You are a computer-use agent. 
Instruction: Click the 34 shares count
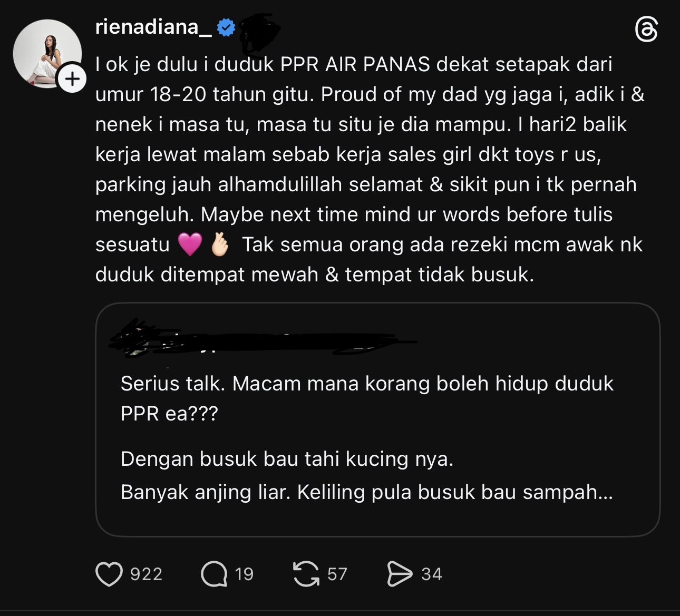coord(431,574)
